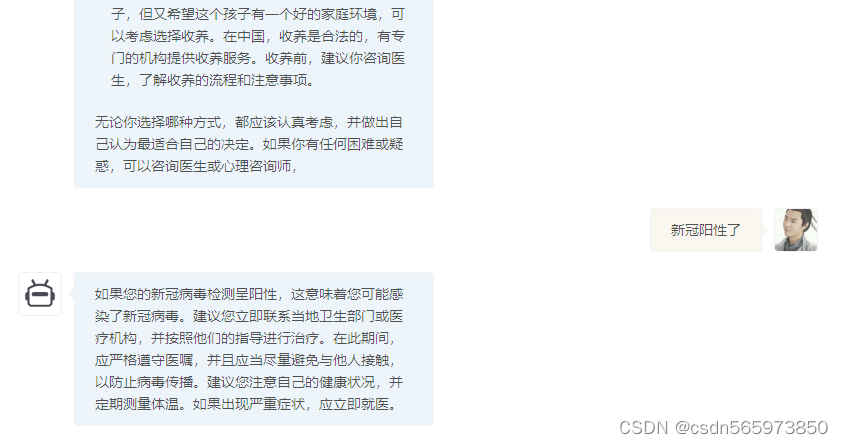Viewport: 843px width, 444px height.
Task: Click the last line 定期测量体温 of reply
Action: pos(246,404)
